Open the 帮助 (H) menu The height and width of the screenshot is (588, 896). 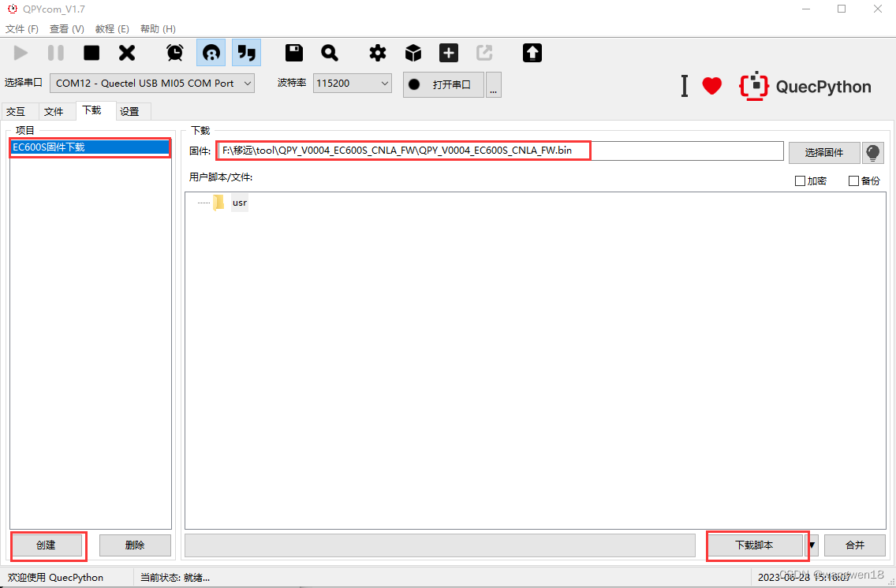[x=158, y=28]
